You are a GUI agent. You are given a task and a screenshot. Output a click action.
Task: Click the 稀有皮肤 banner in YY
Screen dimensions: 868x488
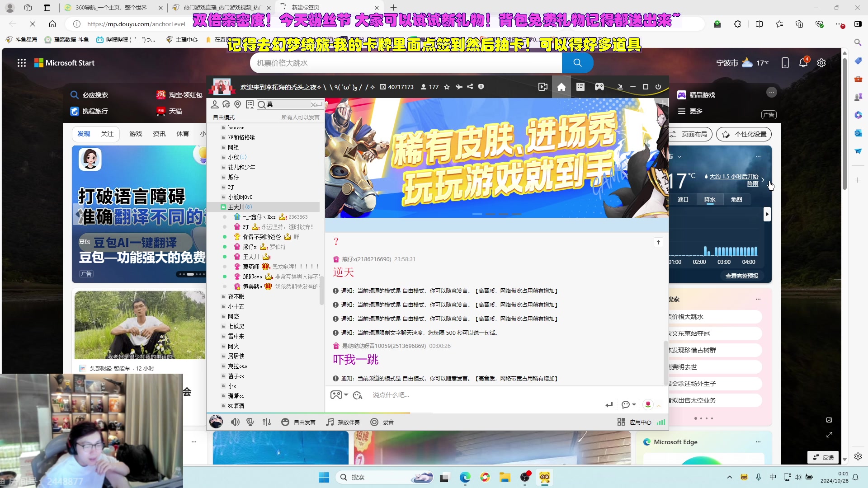pos(496,158)
